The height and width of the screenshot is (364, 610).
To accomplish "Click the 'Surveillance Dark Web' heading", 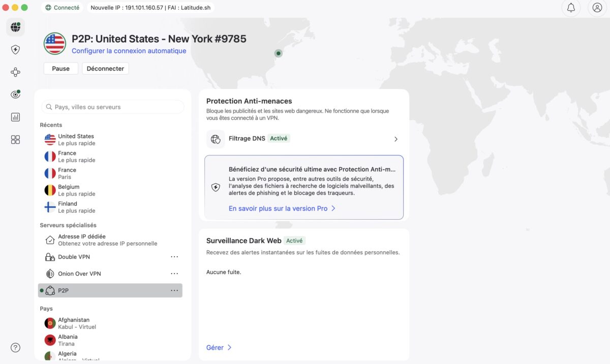I will (244, 241).
